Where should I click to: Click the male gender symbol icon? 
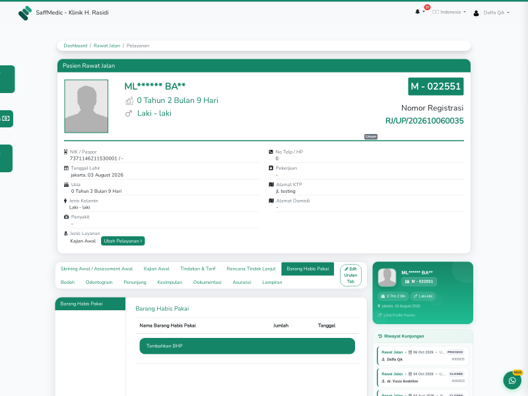pyautogui.click(x=129, y=113)
